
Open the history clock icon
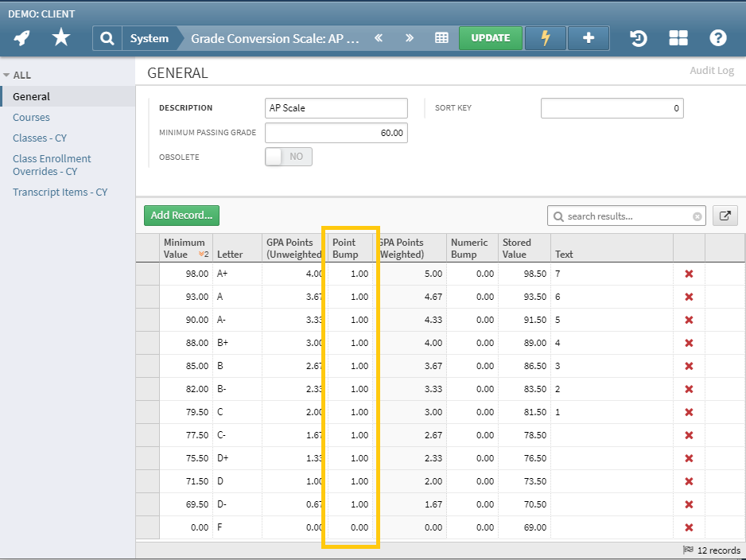point(638,38)
